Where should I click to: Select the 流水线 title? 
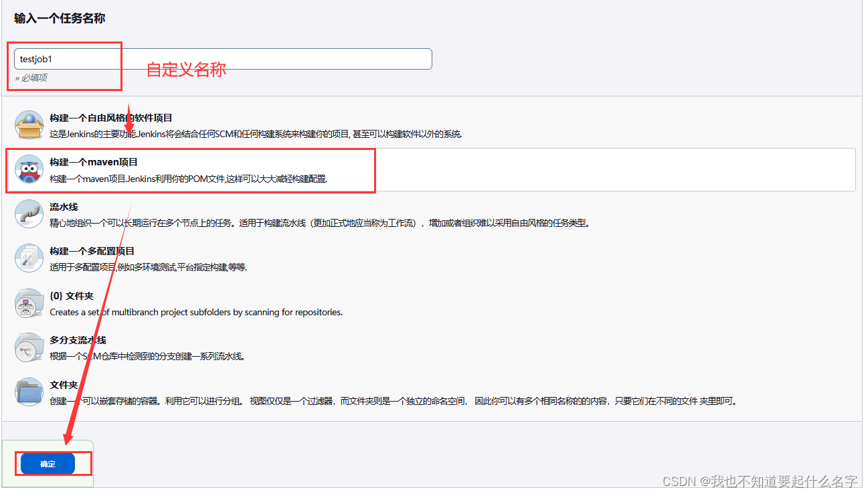coord(64,207)
